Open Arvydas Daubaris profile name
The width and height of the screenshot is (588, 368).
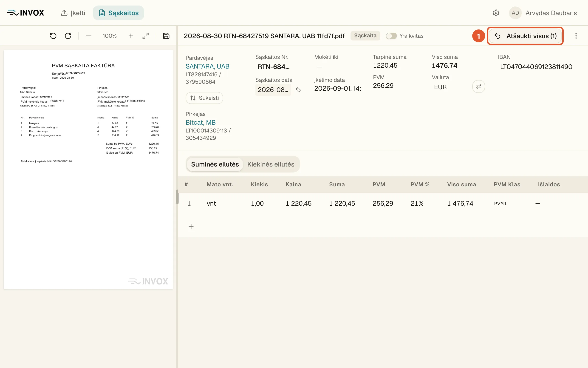[551, 13]
